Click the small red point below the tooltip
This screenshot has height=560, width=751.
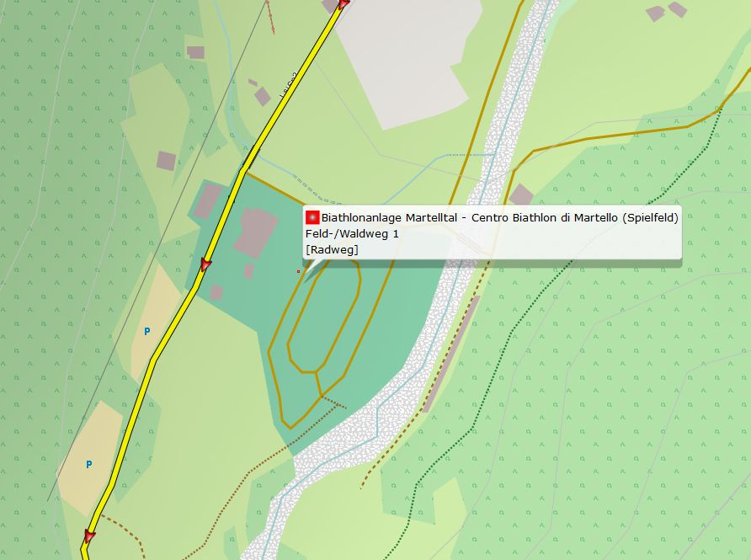[299, 271]
